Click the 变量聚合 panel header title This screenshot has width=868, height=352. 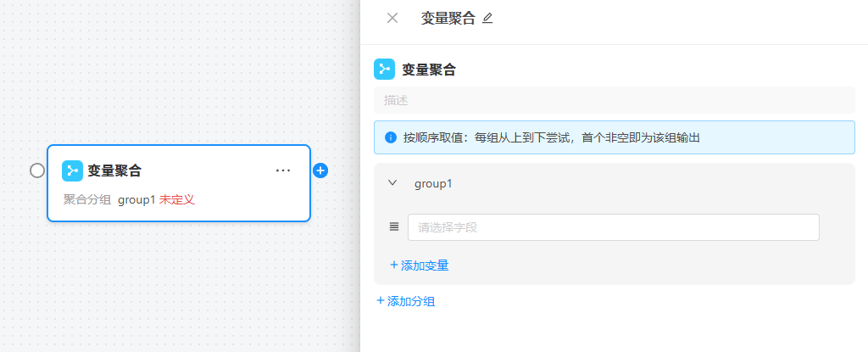[448, 19]
